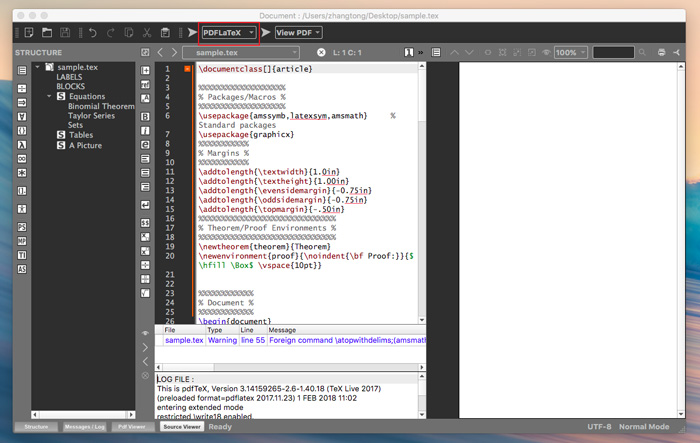
Task: Open the View PDF command dropdown
Action: (x=299, y=33)
